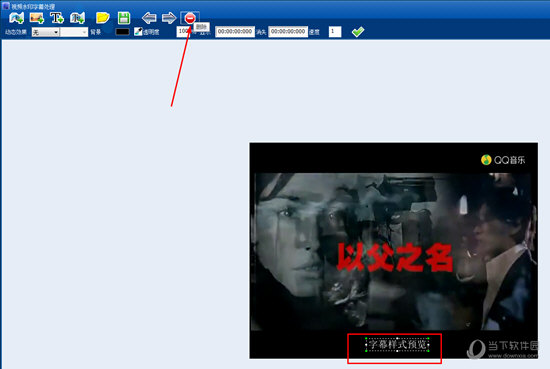Open the dynamic effect dropdown showing 无
550x369 pixels.
tap(46, 32)
